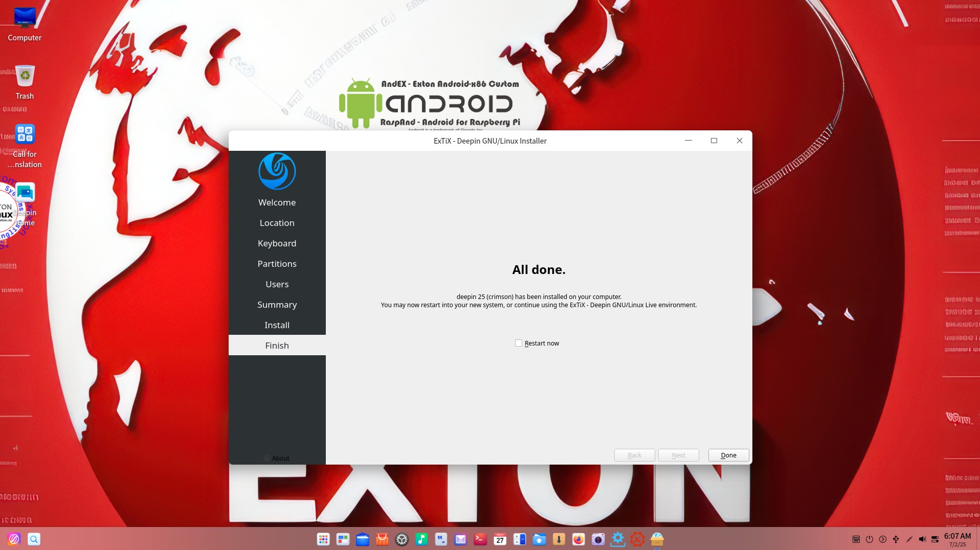
Task: Open the Computer desktop icon
Action: [25, 24]
